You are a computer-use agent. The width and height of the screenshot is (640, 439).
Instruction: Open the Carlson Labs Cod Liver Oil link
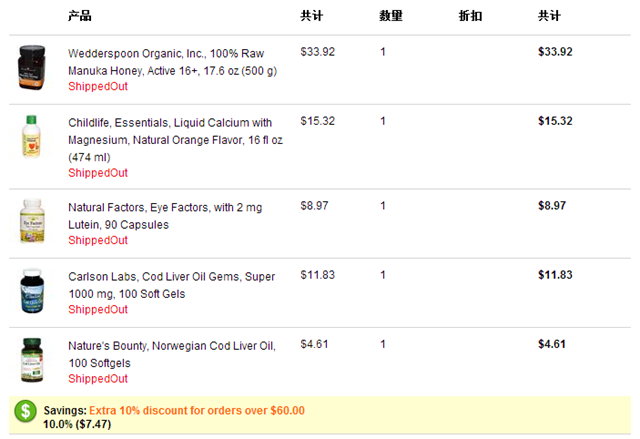tap(171, 285)
